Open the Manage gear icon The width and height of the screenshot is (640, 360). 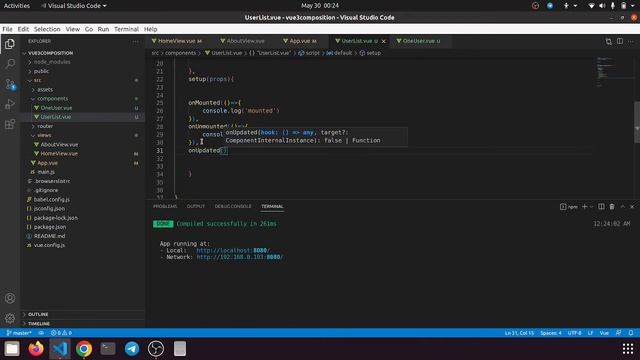pos(10,318)
